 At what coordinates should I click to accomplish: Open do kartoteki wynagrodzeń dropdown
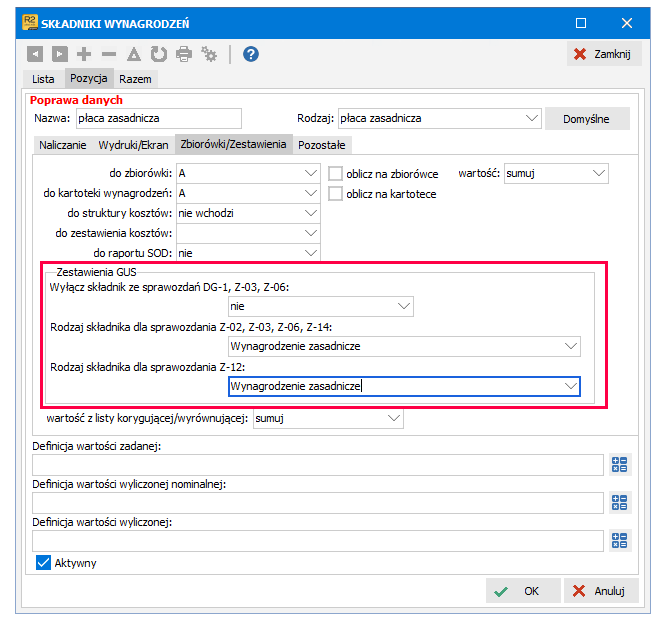point(311,193)
